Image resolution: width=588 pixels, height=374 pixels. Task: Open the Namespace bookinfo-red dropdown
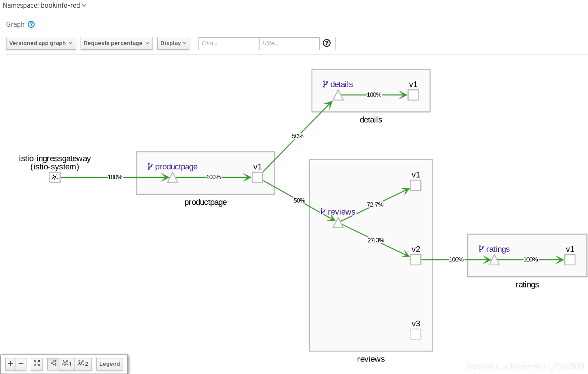45,6
